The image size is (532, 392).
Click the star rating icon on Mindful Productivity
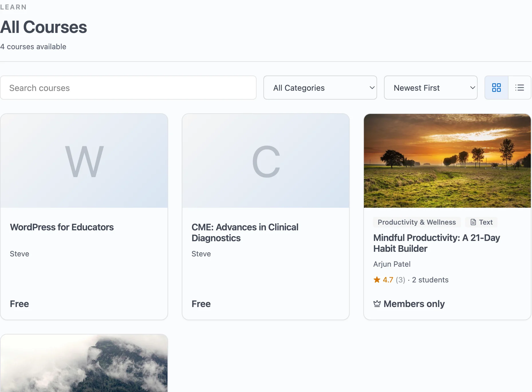click(x=377, y=280)
